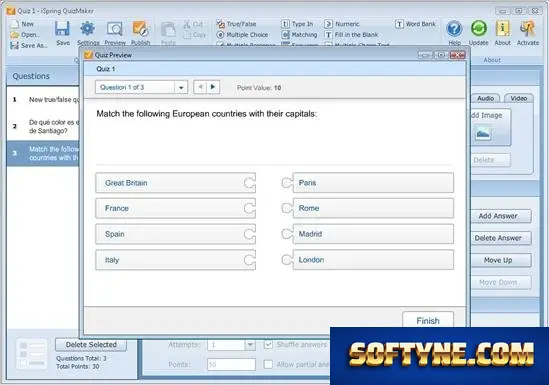Click the Save floppy disk icon
This screenshot has width=549, height=385.
click(62, 29)
